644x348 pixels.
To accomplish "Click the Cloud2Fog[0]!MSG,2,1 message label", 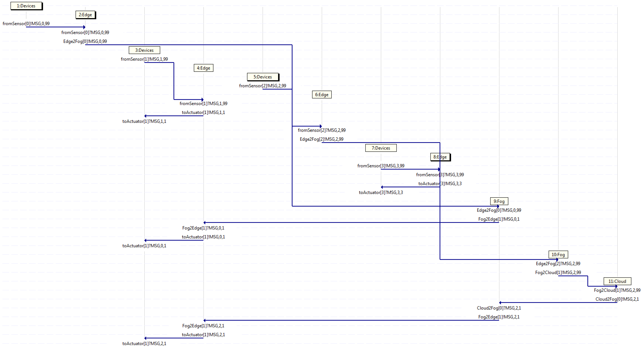I will coord(617,299).
